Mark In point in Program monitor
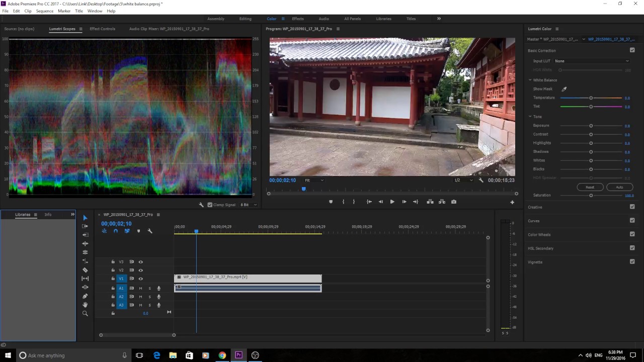This screenshot has height=362, width=644. (343, 202)
